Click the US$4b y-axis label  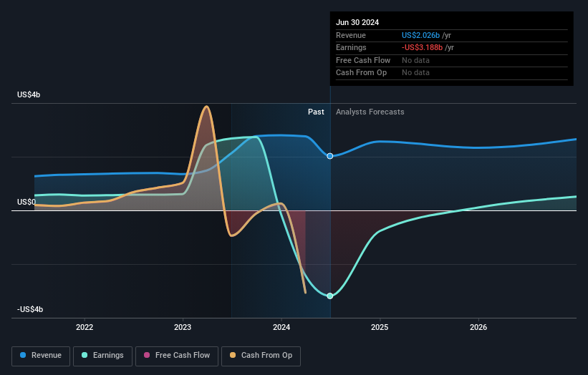click(29, 94)
